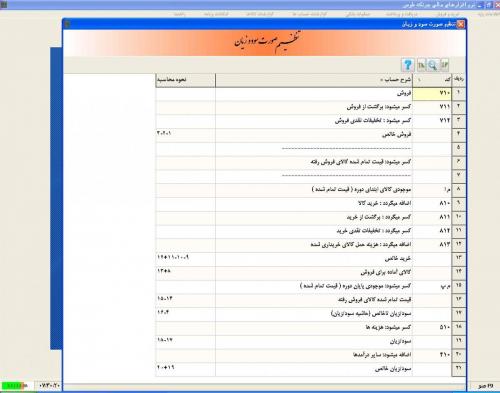500x393 pixels.
Task: Select row سود/زیان ناخالص (حاشیه سود/زیان)
Action: coord(314,314)
